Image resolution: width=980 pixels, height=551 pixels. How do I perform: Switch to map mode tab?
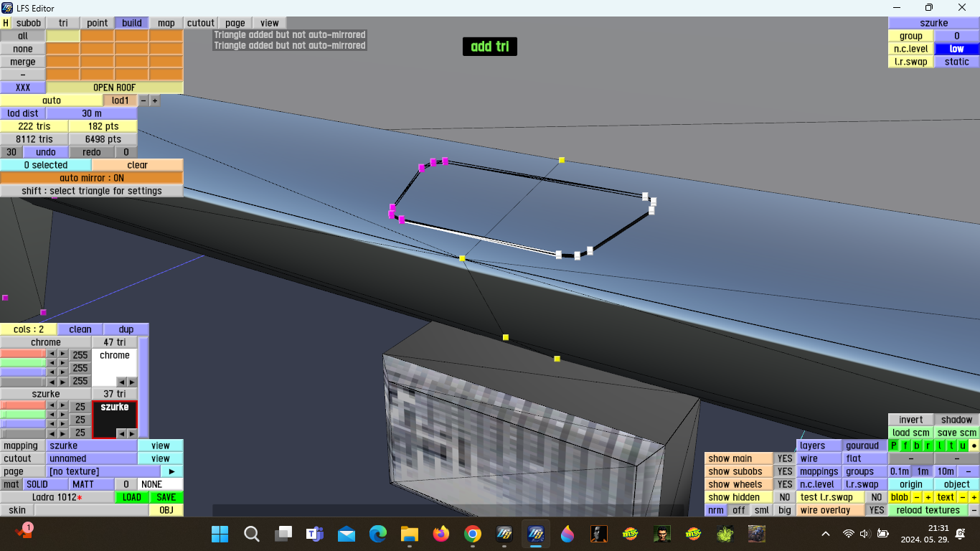point(166,23)
